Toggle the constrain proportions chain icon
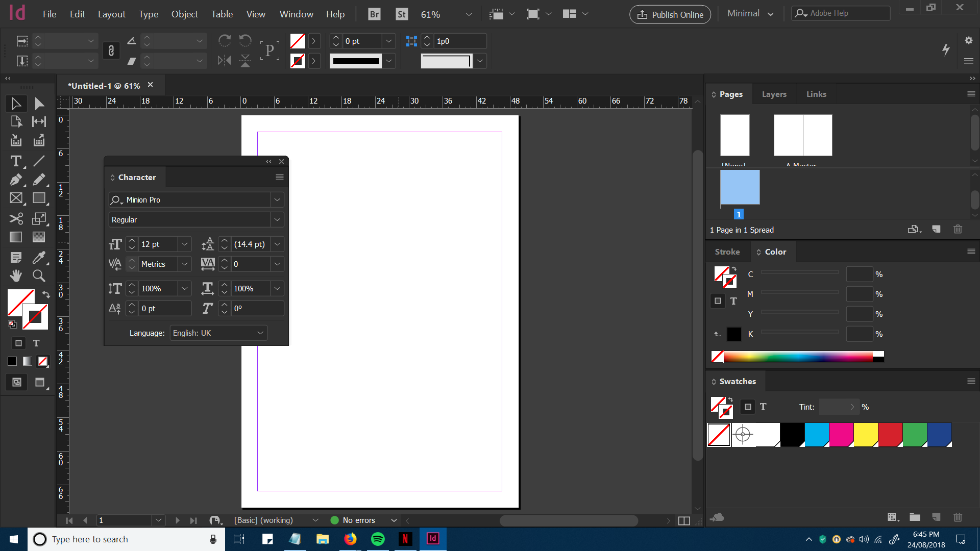 (111, 51)
